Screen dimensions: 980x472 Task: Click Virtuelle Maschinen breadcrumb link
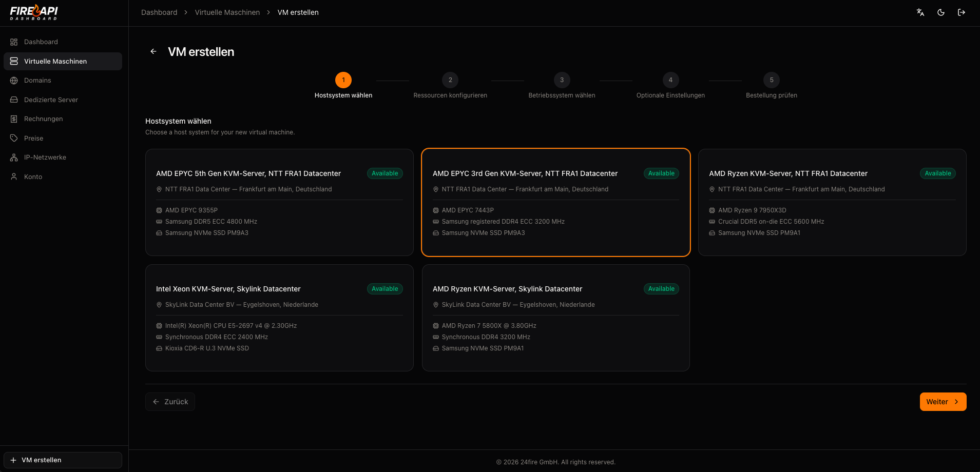coord(227,12)
